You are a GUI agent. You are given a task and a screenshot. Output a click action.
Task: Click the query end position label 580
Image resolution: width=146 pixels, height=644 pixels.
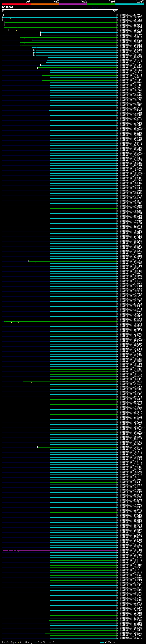point(115,11)
